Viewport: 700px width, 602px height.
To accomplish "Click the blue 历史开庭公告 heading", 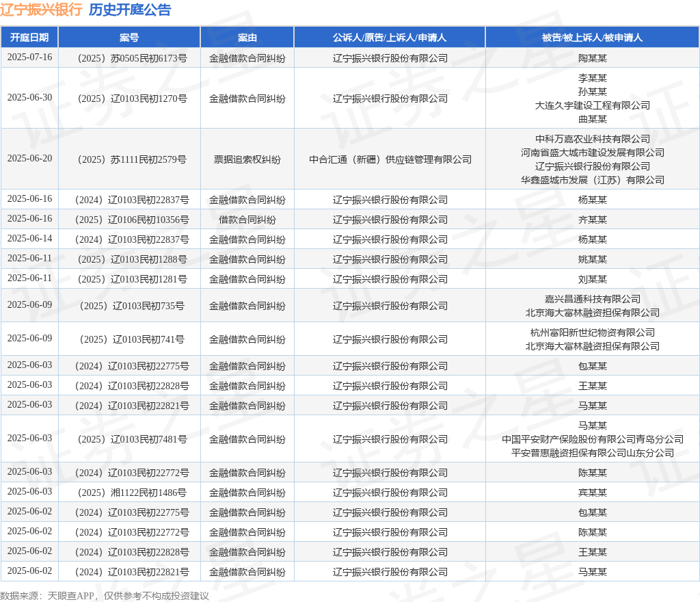I will click(130, 10).
